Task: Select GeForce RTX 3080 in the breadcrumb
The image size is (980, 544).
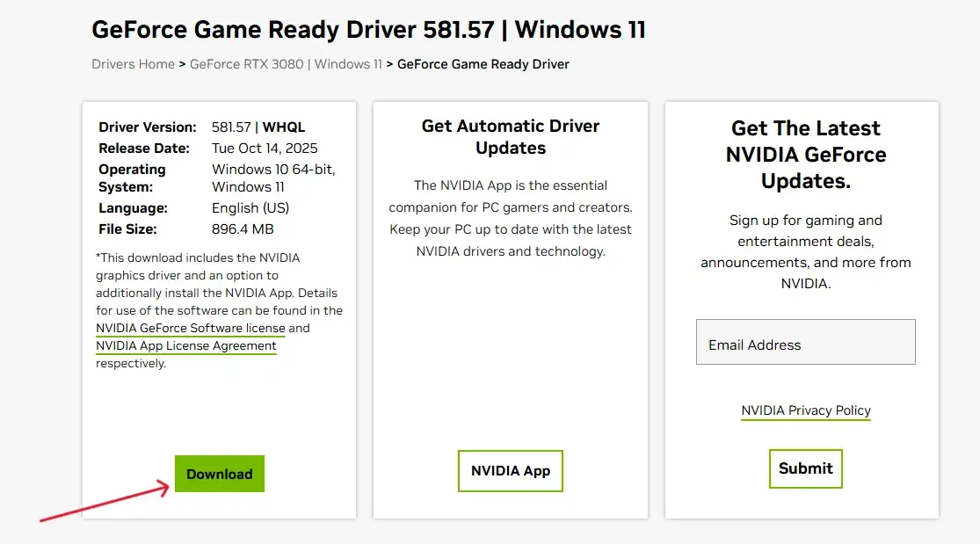Action: 247,63
